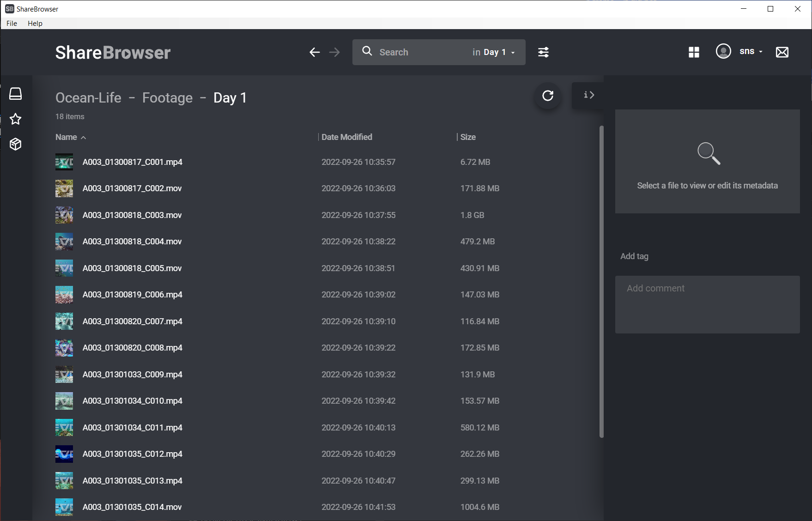This screenshot has width=812, height=521.
Task: Select file name A003_01301033_C009.mp4
Action: click(132, 375)
